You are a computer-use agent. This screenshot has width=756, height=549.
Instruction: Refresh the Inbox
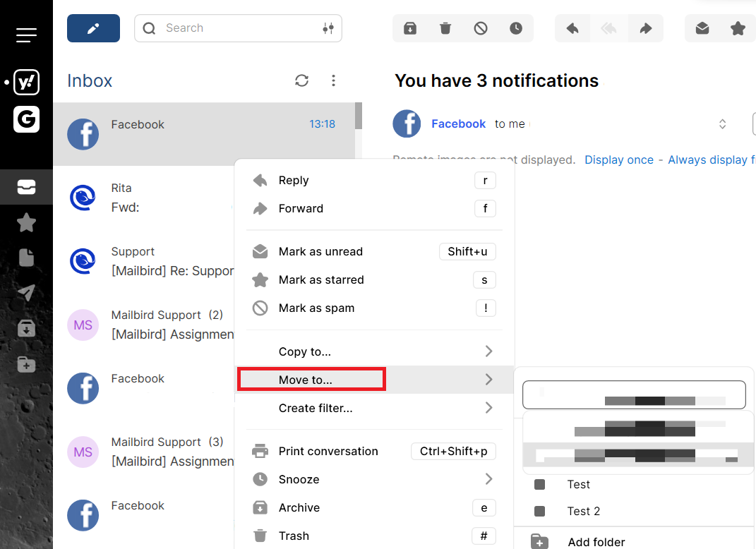coord(302,80)
